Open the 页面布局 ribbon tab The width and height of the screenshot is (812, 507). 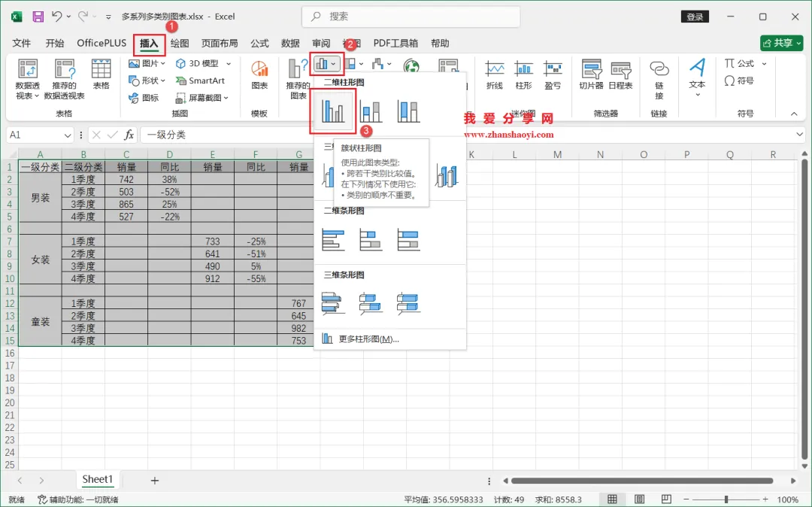pyautogui.click(x=220, y=43)
